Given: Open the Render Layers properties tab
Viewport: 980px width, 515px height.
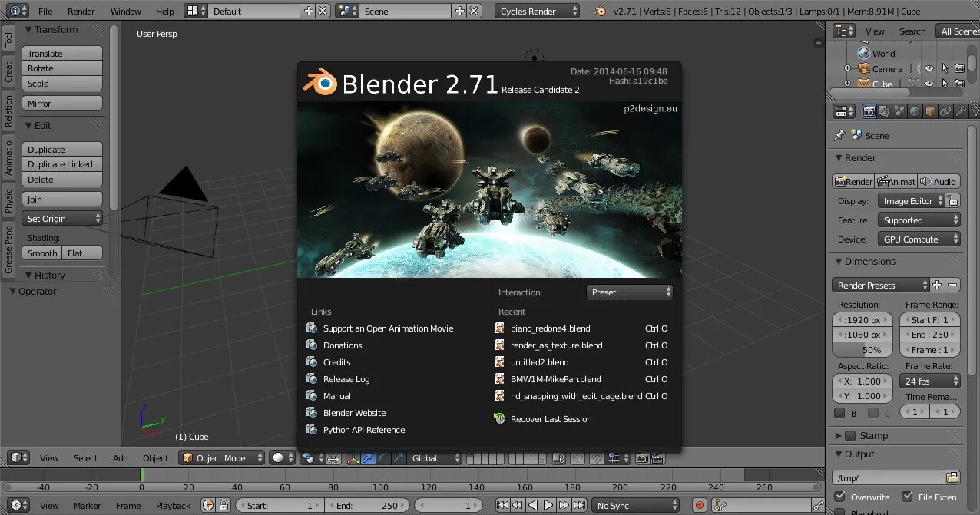Looking at the screenshot, I should (x=884, y=111).
